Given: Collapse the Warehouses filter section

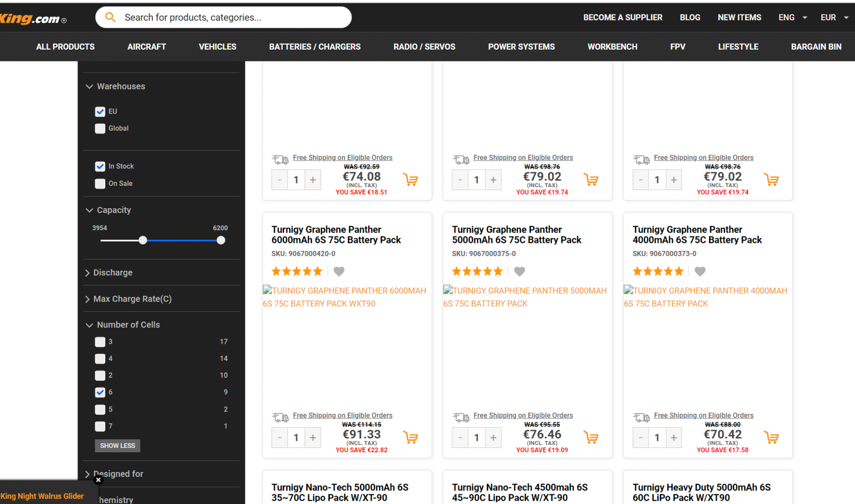Looking at the screenshot, I should (x=115, y=86).
